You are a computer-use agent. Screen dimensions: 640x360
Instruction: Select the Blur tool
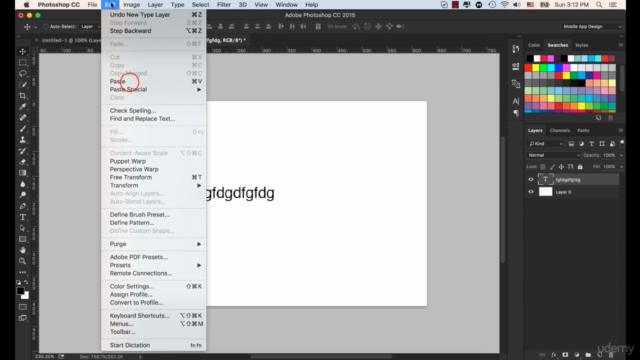click(x=22, y=184)
